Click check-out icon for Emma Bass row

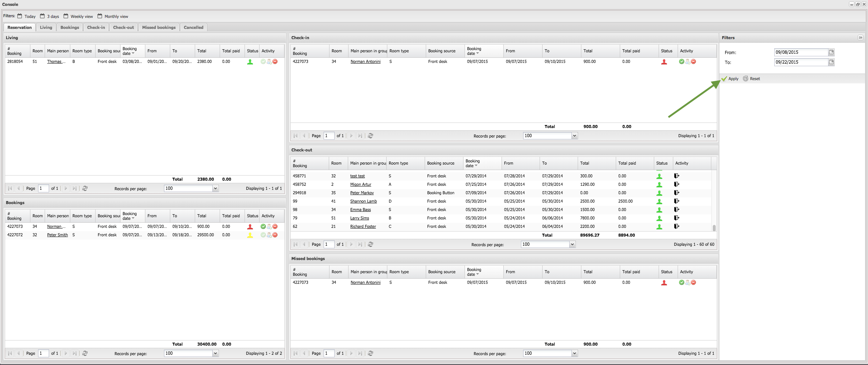[x=677, y=210]
